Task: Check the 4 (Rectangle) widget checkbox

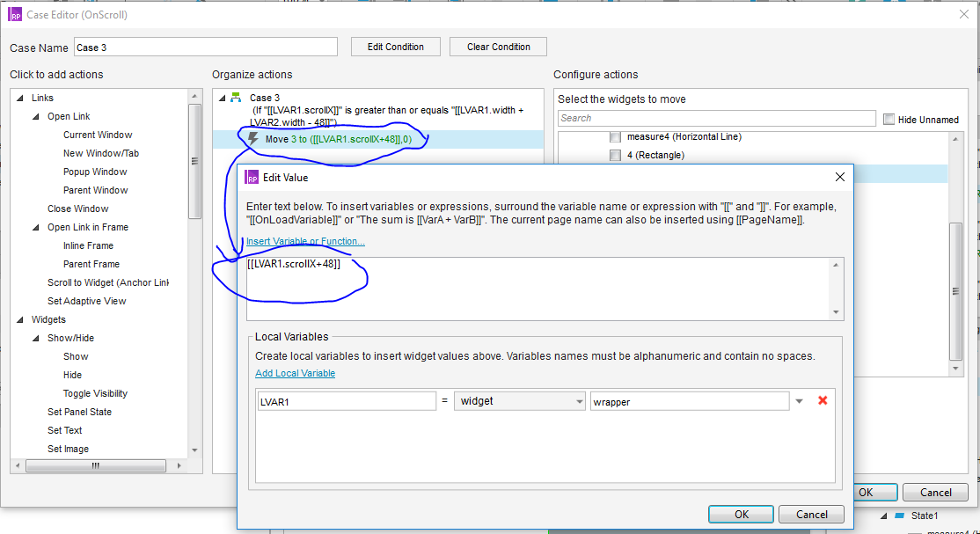Action: tap(615, 156)
